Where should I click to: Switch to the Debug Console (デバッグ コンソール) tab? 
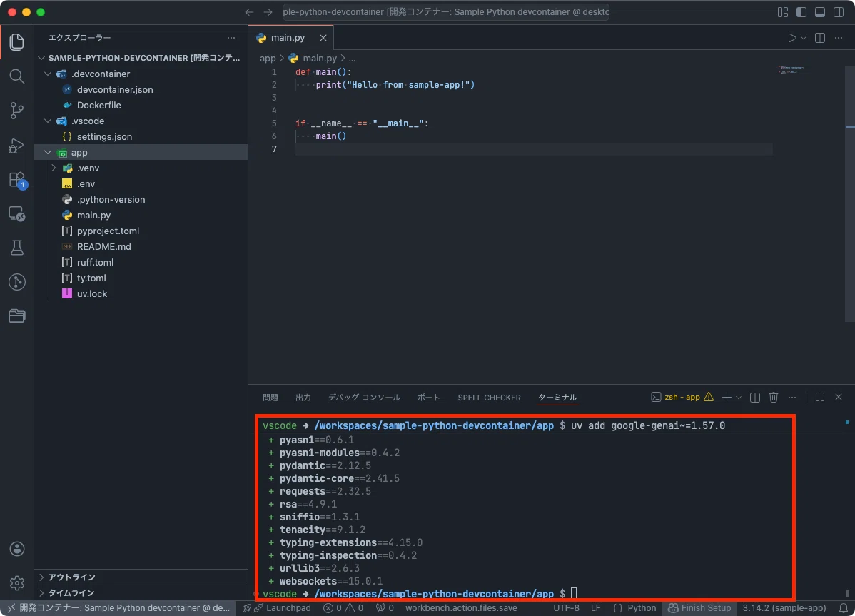[x=364, y=398]
